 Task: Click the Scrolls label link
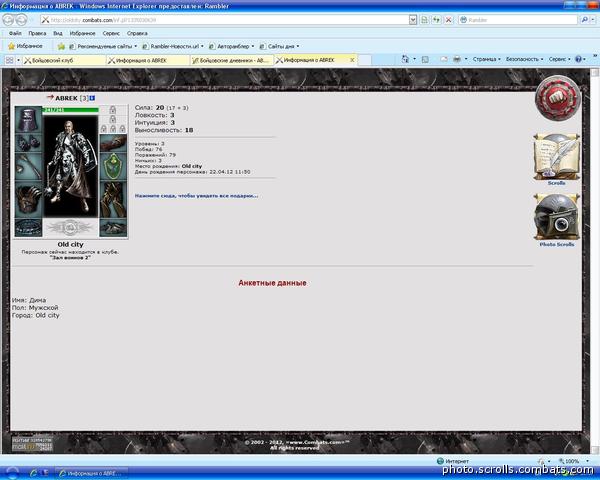(556, 183)
